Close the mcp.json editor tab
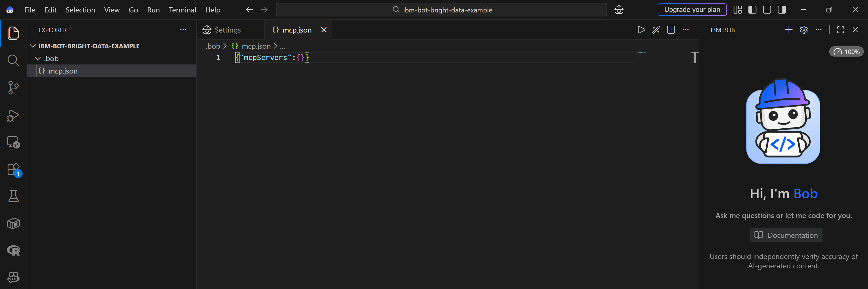Viewport: 868px width, 289px height. point(324,30)
